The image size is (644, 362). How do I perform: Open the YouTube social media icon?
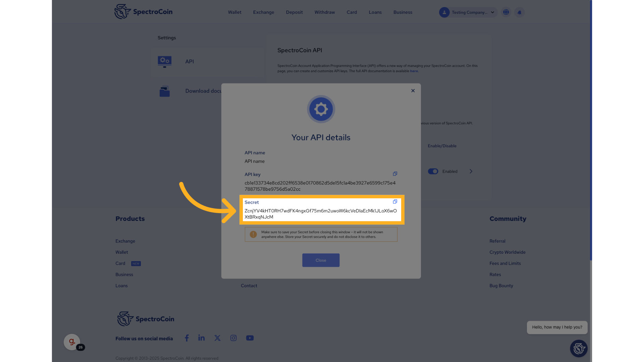(x=250, y=338)
